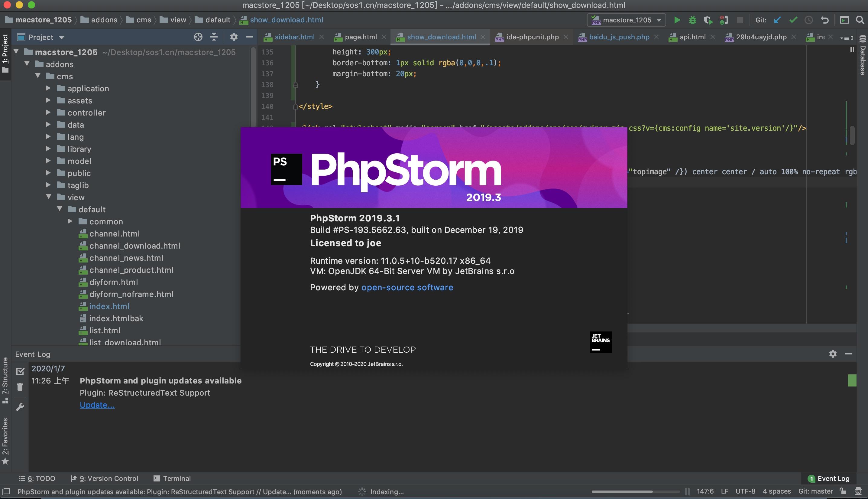The width and height of the screenshot is (868, 499).
Task: Show hidden editor tabs list
Action: pyautogui.click(x=847, y=38)
